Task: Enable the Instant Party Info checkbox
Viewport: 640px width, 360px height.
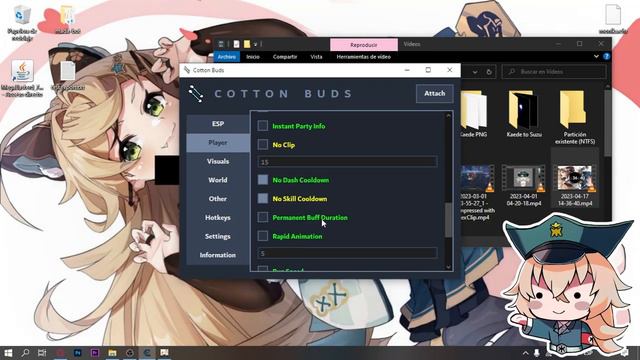Action: point(263,126)
